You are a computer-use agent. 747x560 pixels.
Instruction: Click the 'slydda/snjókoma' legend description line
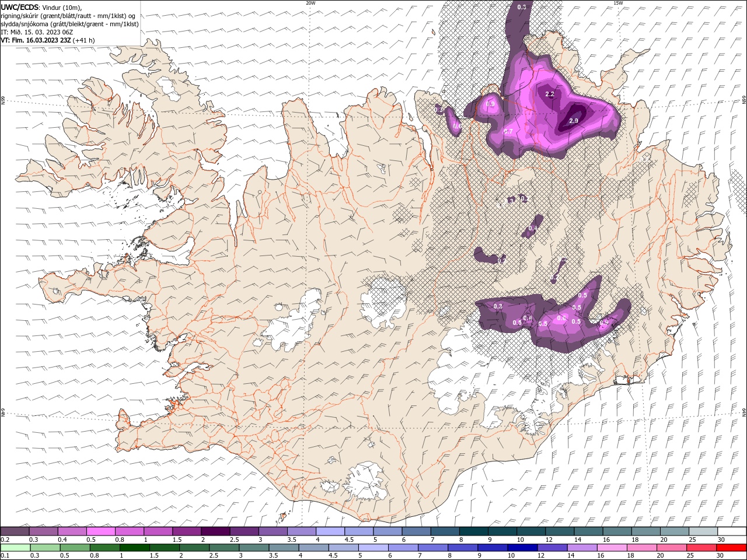tap(69, 24)
